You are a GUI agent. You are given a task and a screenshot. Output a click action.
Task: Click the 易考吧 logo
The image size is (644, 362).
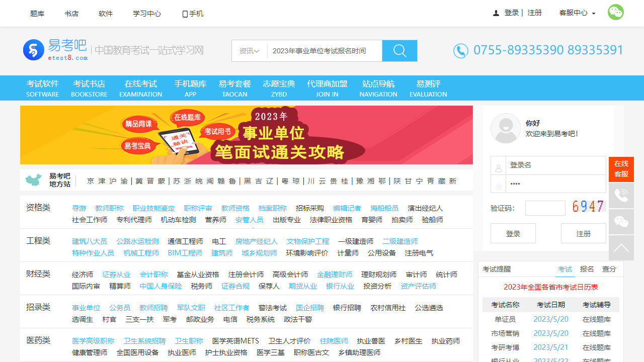point(55,50)
